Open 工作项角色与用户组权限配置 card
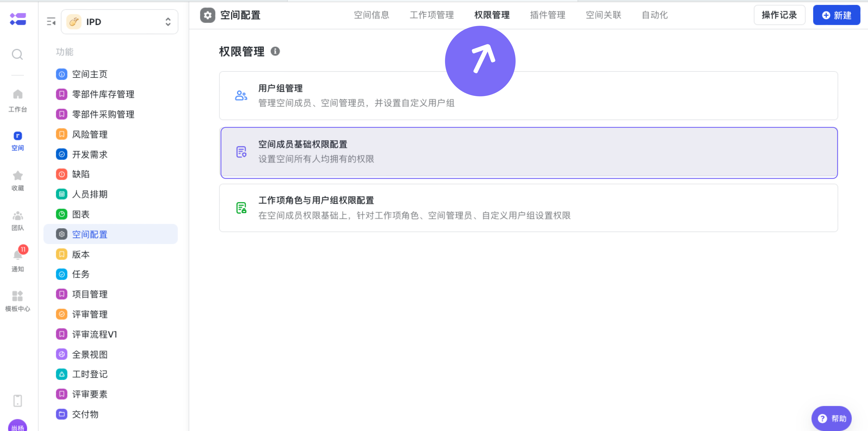The width and height of the screenshot is (868, 431). click(528, 208)
